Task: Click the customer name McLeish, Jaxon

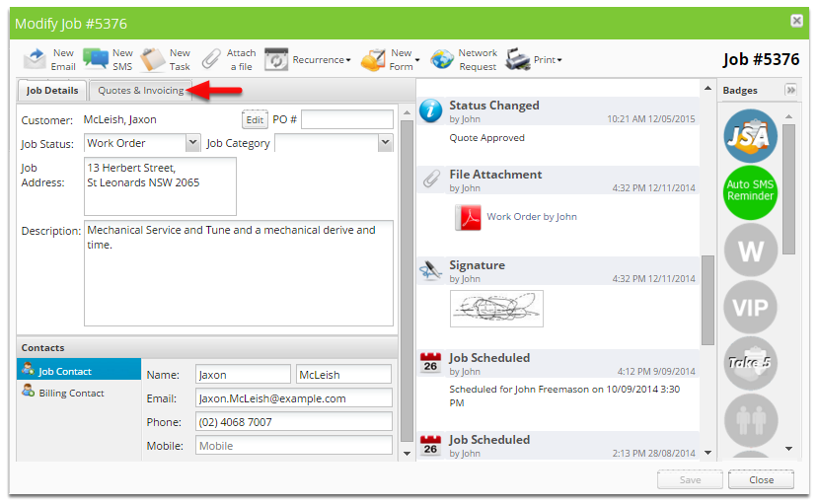Action: pyautogui.click(x=119, y=119)
